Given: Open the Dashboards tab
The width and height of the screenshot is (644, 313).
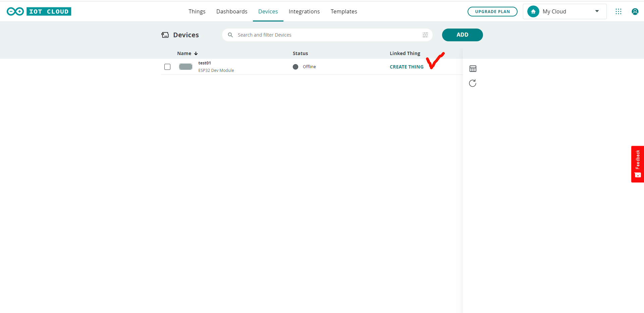Looking at the screenshot, I should click(x=232, y=11).
